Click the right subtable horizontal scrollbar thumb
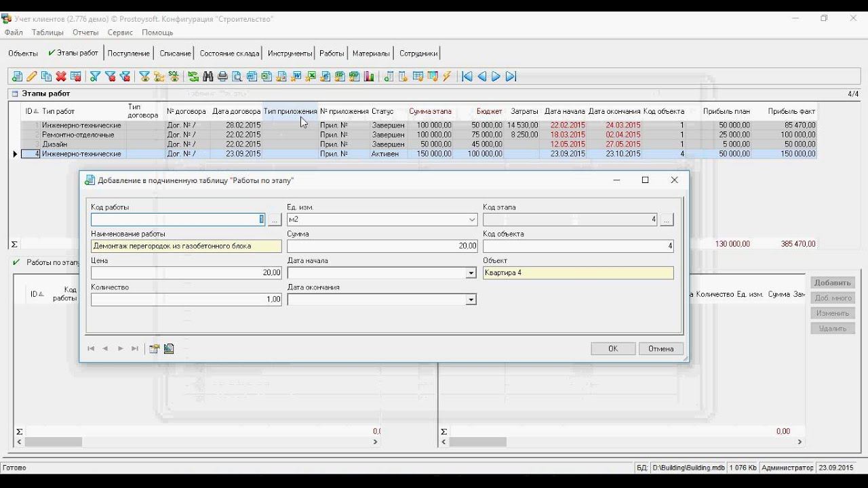This screenshot has height=488, width=868. [477, 442]
